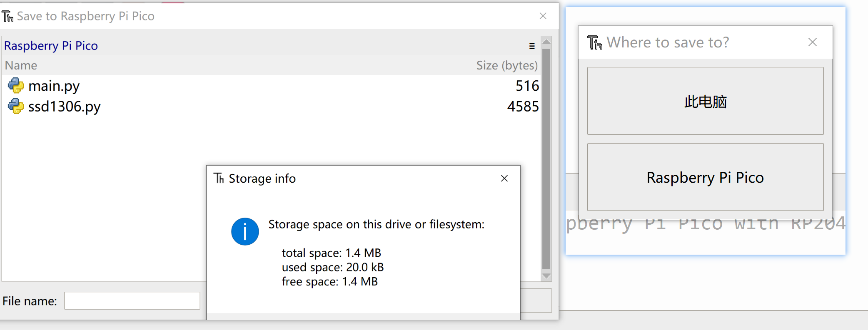Viewport: 868px width, 330px height.
Task: Click Thonny icon in Where to save dialog
Action: 594,42
